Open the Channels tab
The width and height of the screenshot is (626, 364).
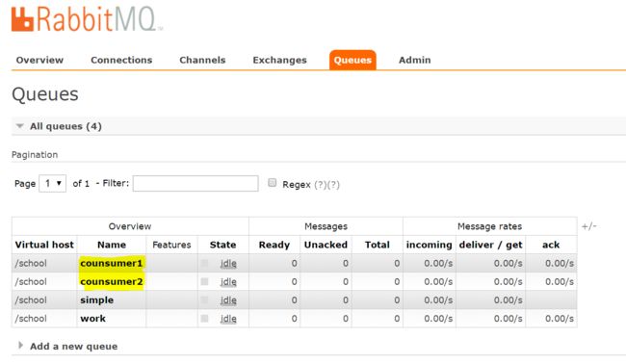(202, 61)
